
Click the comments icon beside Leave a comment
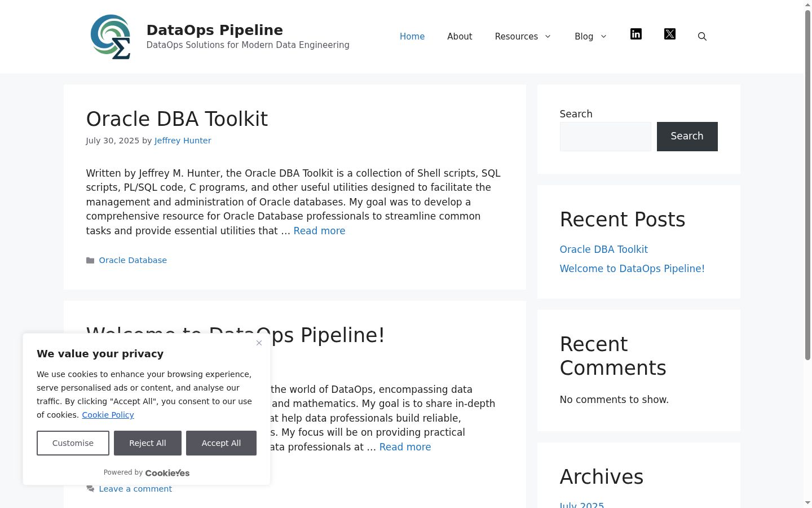[90, 489]
